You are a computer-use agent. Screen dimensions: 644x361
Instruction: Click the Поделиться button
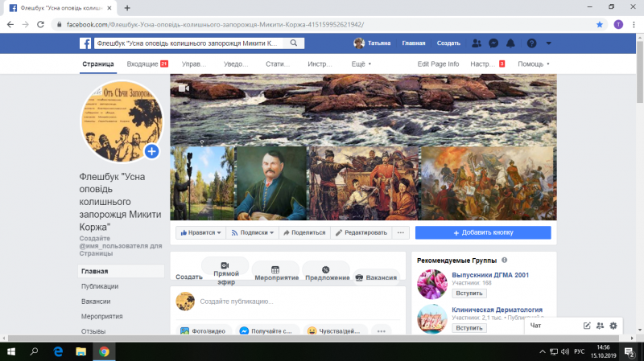click(x=304, y=232)
